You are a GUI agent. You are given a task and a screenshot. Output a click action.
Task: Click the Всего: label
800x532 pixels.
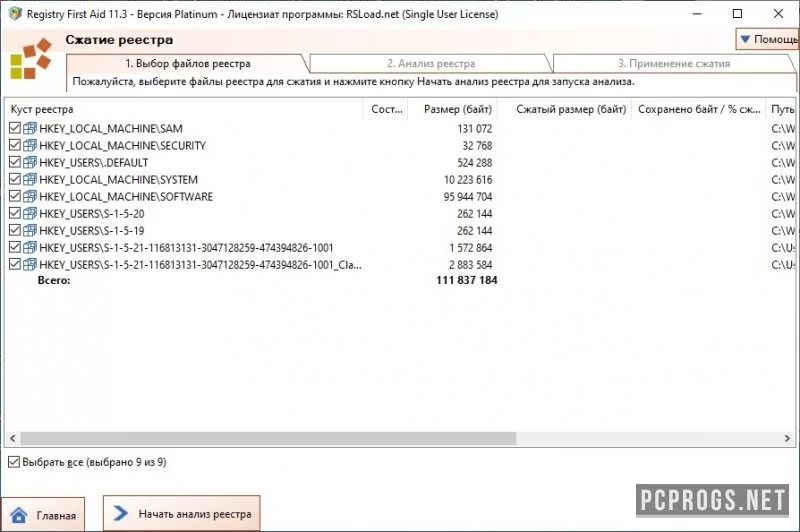coord(54,280)
